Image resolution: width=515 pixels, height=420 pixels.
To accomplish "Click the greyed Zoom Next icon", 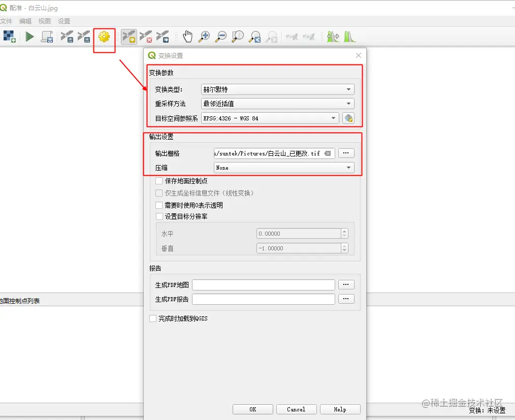I will [272, 37].
